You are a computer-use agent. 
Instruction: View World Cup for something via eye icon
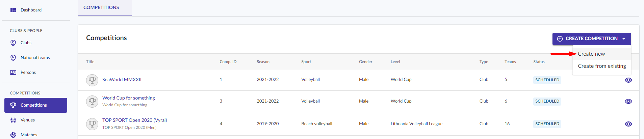coord(628,102)
